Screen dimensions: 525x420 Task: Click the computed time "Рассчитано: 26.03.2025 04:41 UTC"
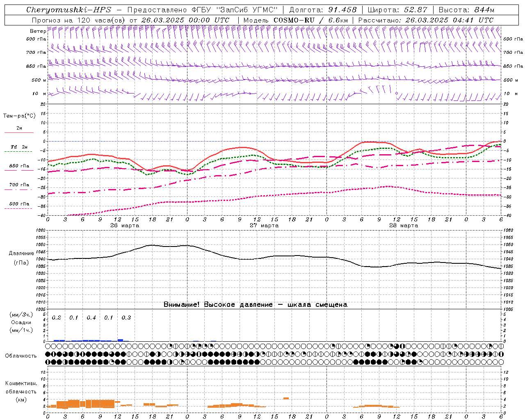point(426,20)
